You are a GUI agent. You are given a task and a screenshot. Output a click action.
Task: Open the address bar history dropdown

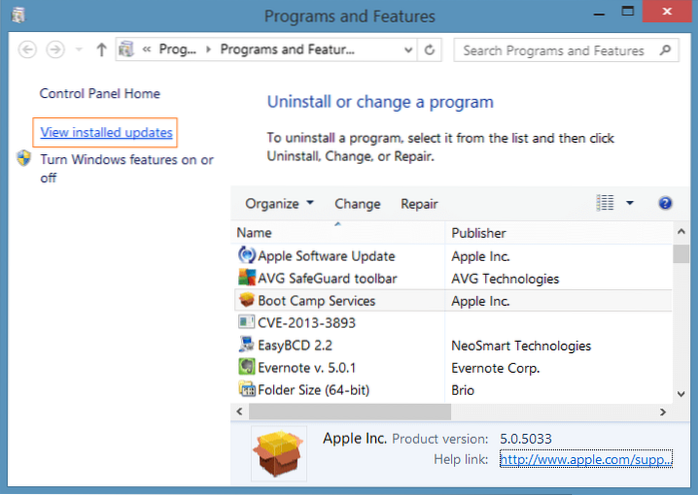(408, 50)
